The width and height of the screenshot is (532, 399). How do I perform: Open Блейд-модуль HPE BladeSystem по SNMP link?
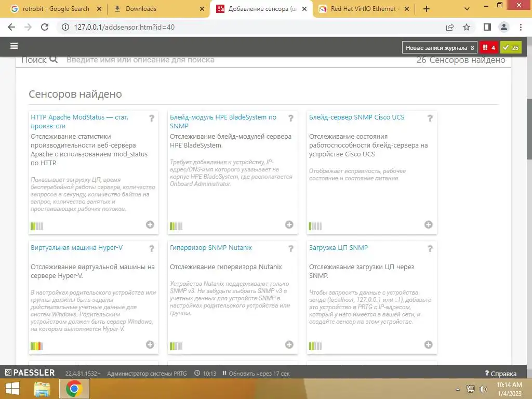click(223, 122)
